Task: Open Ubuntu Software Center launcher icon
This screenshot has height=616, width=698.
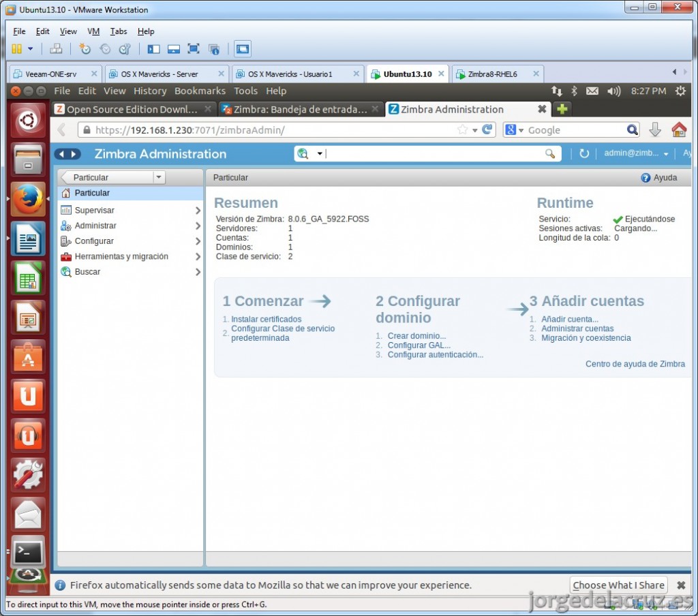Action: click(x=28, y=356)
